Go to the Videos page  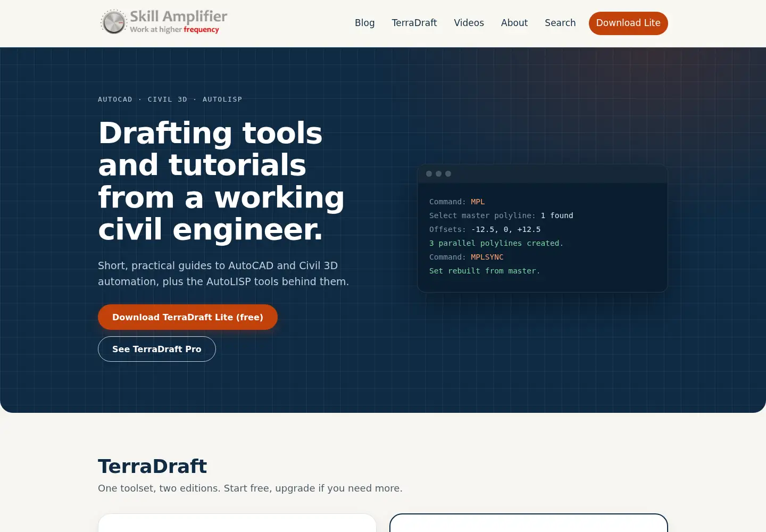click(469, 23)
